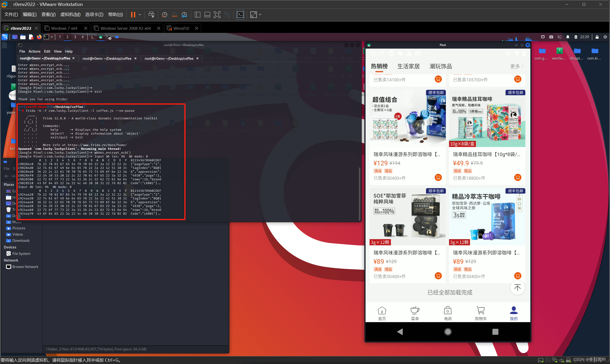
Task: Click the stretch guest display icon
Action: [253, 15]
